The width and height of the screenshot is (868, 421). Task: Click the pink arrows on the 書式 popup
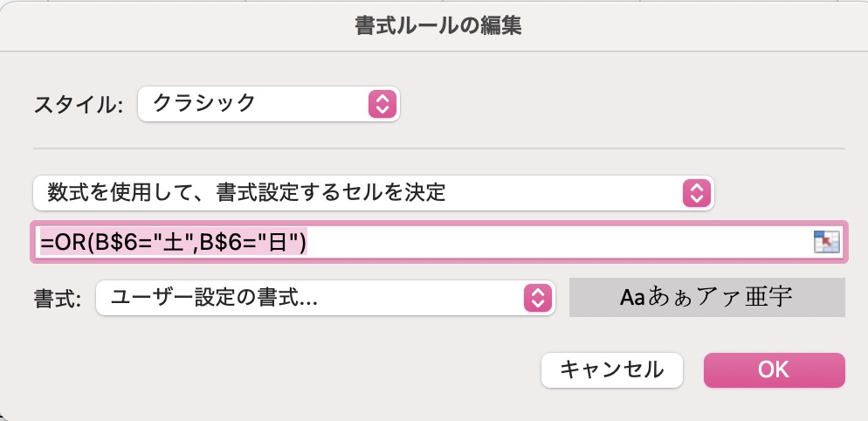538,299
